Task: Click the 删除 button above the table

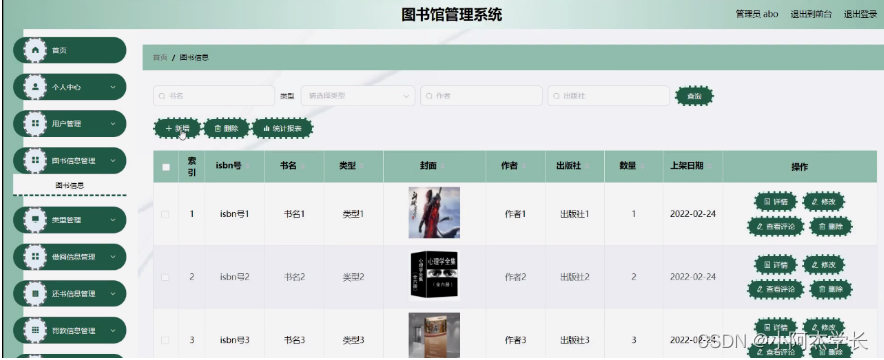Action: click(226, 128)
